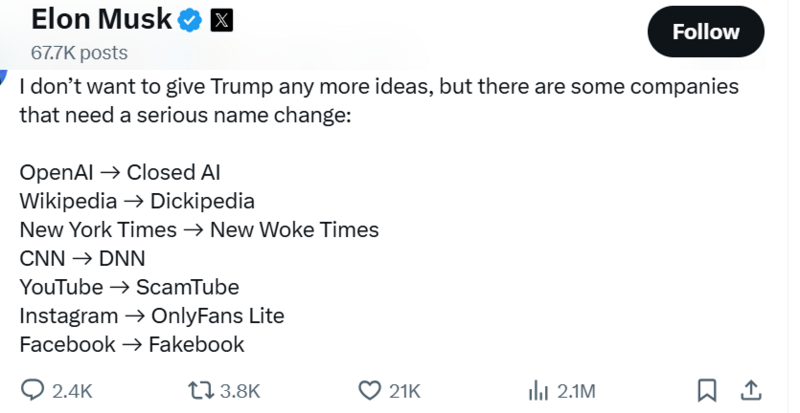This screenshot has width=800, height=413.
Task: Click the 21K likes count
Action: point(405,391)
